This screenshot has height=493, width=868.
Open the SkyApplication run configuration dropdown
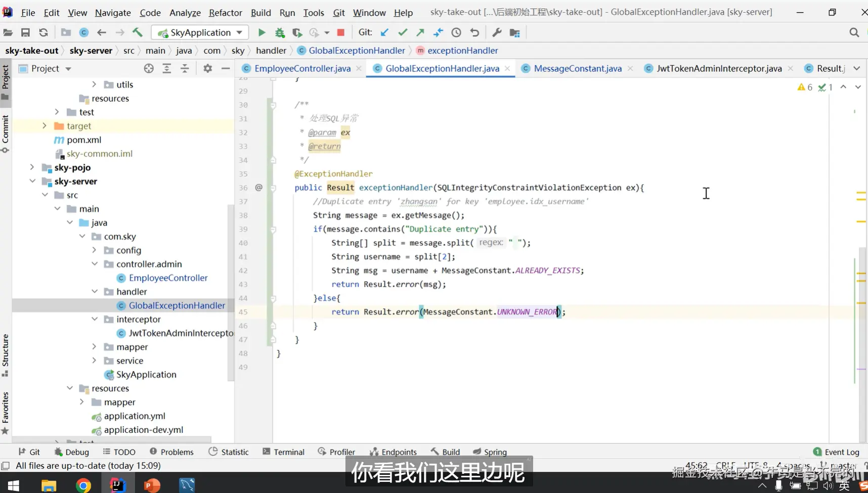(x=200, y=33)
